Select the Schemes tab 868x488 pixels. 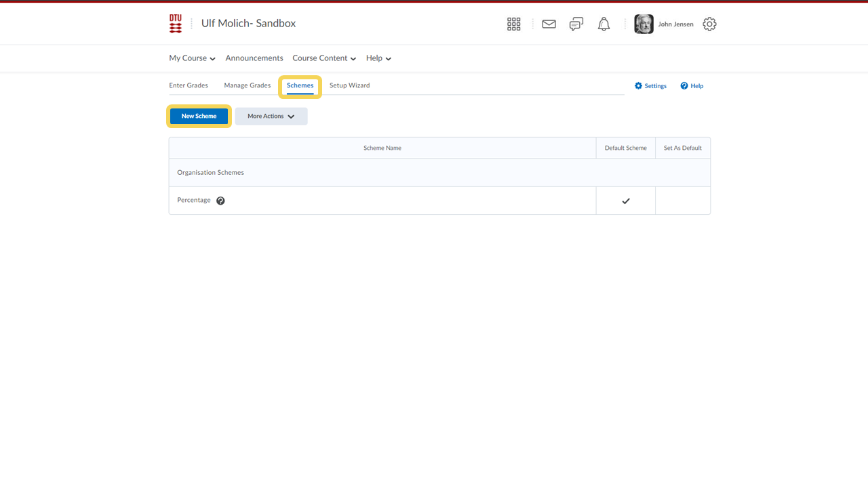click(x=300, y=85)
